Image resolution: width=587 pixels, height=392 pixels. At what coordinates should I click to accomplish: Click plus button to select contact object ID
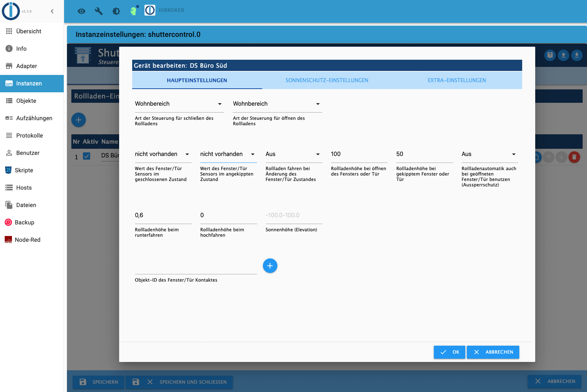point(270,266)
